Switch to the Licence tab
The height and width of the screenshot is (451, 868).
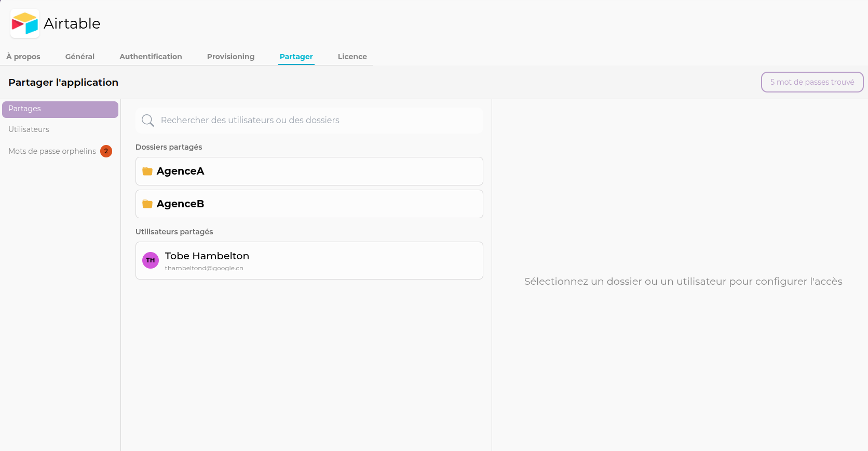click(352, 57)
